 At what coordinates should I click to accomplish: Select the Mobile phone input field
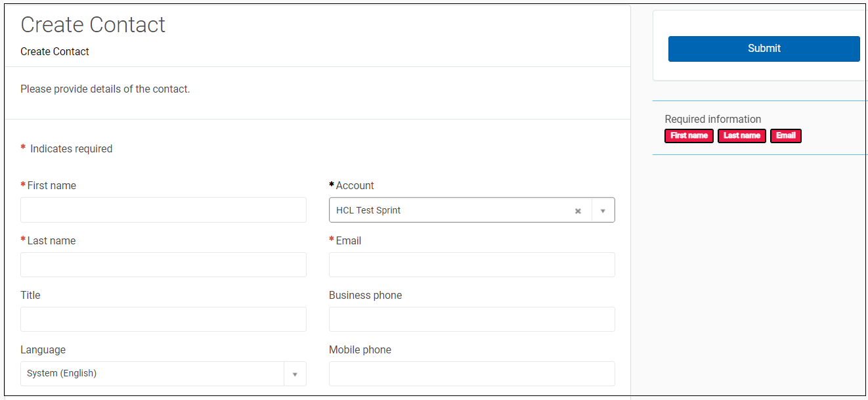tap(471, 374)
